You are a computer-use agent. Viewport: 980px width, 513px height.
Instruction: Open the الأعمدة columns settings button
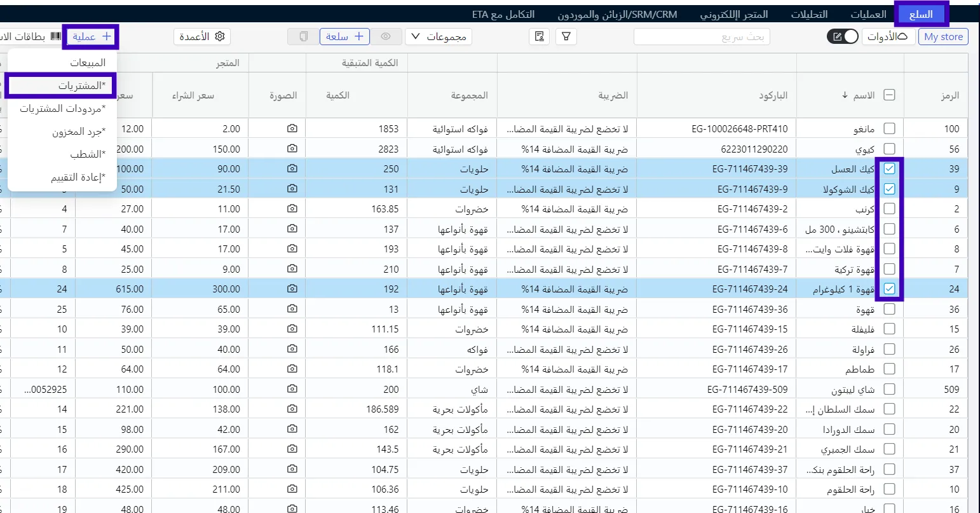click(202, 37)
